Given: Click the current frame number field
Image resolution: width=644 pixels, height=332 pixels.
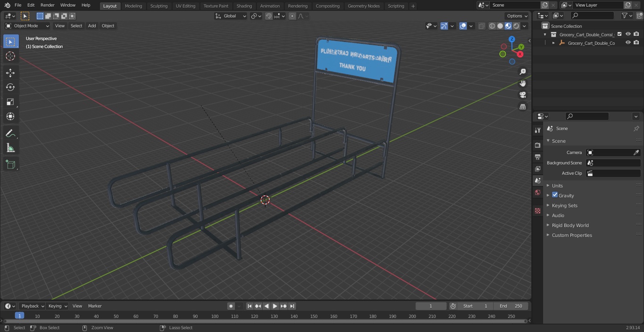Looking at the screenshot, I should coord(431,306).
